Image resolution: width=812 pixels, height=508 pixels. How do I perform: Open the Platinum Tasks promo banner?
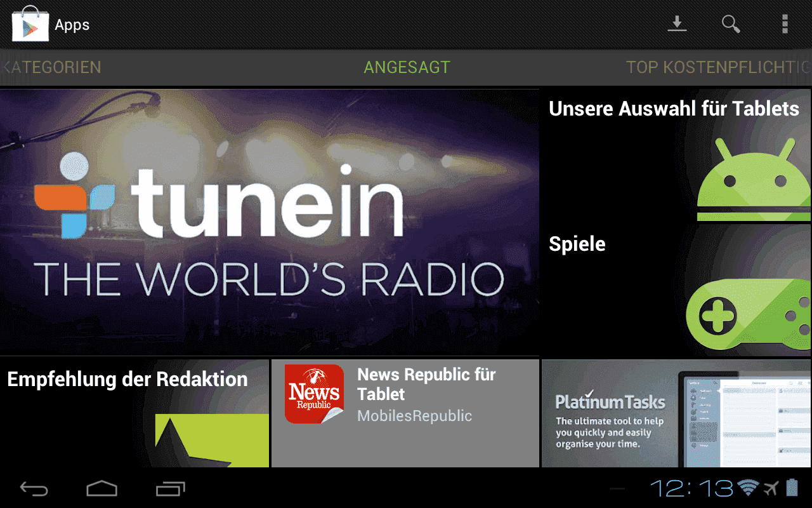(676, 413)
